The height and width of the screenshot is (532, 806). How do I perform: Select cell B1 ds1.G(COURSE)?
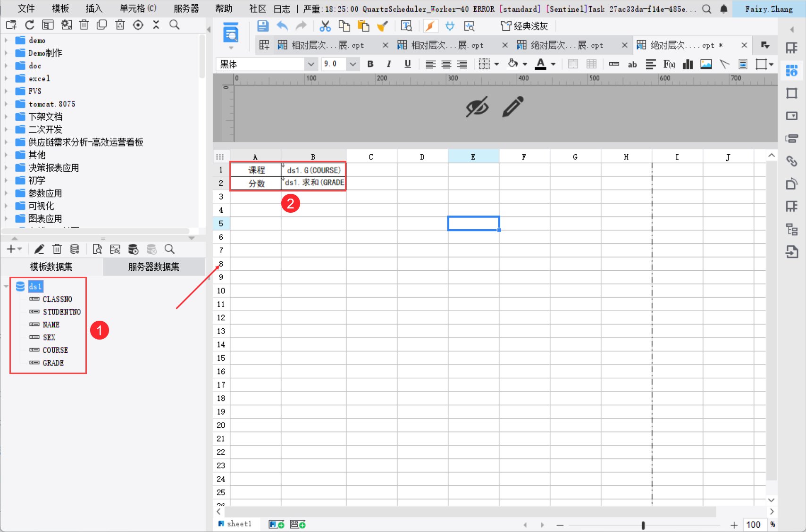pos(313,170)
